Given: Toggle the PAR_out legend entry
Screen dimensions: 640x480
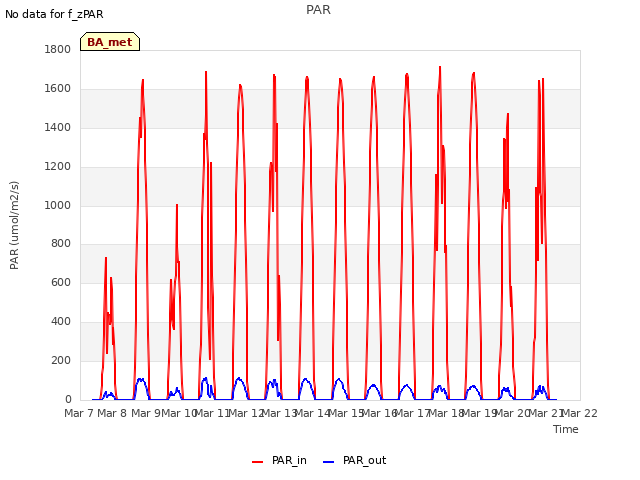Looking at the screenshot, I should [x=354, y=461].
